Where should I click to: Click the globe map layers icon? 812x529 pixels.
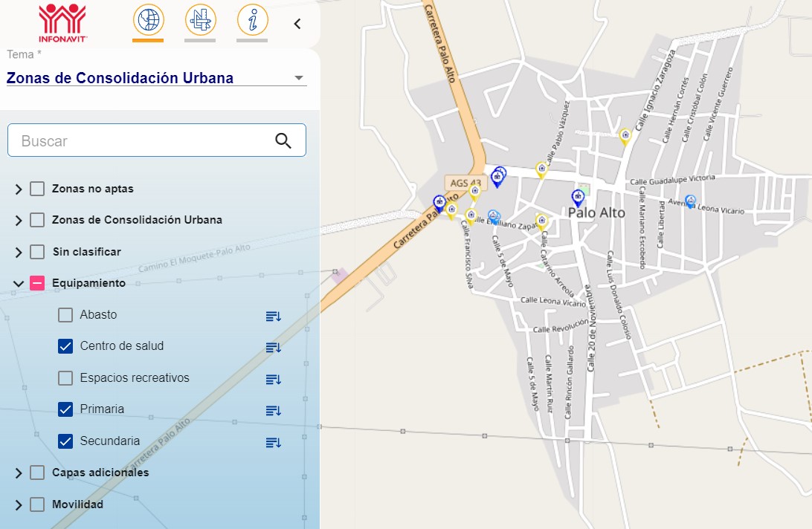[148, 19]
